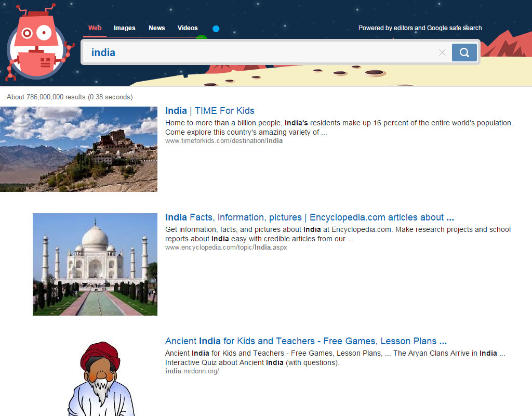Click the green dot below the tabs
The image size is (532, 416).
(202, 37)
